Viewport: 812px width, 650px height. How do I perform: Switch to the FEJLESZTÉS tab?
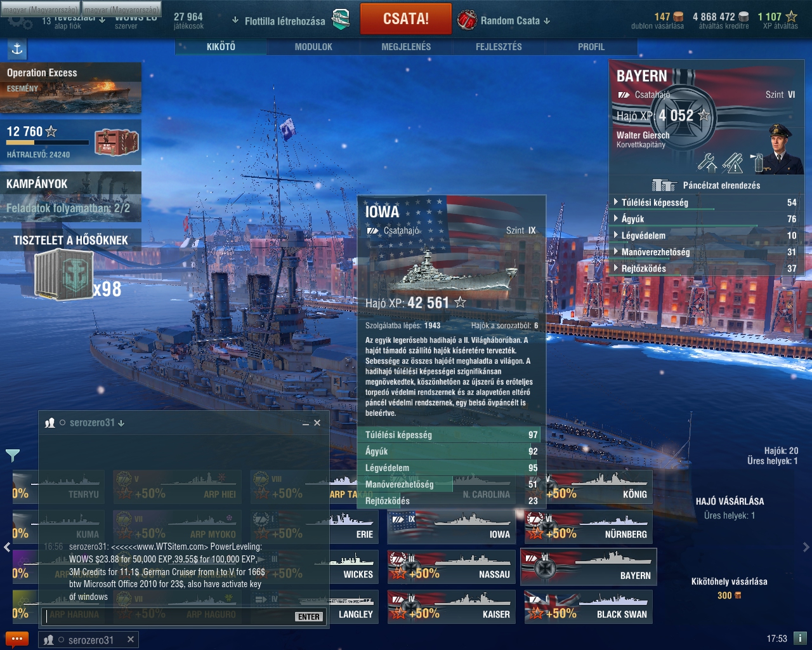tap(499, 47)
